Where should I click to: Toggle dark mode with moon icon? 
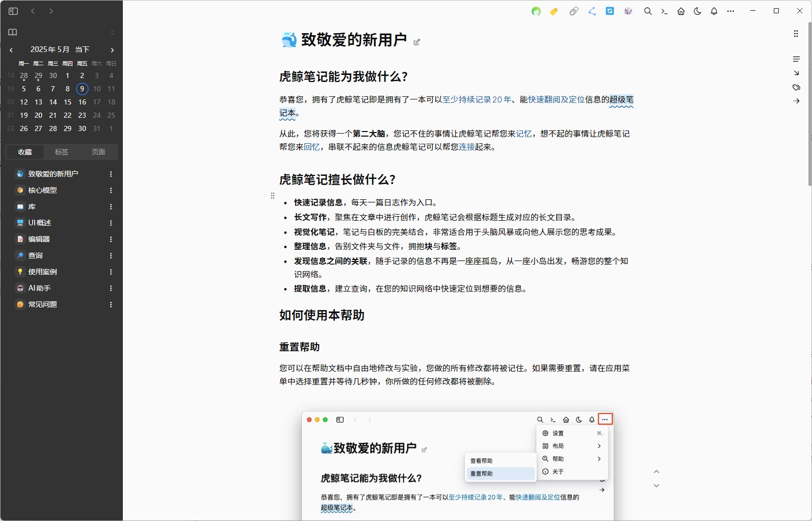(697, 11)
